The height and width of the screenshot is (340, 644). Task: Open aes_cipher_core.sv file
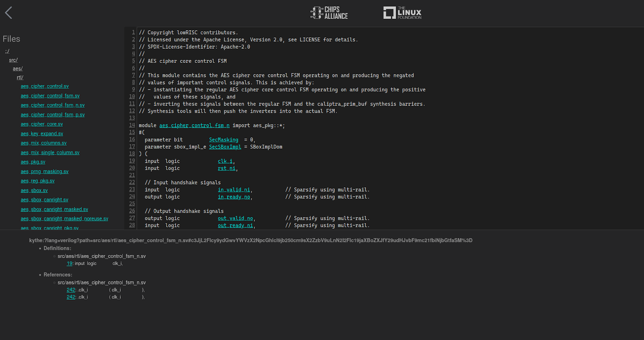pyautogui.click(x=42, y=124)
